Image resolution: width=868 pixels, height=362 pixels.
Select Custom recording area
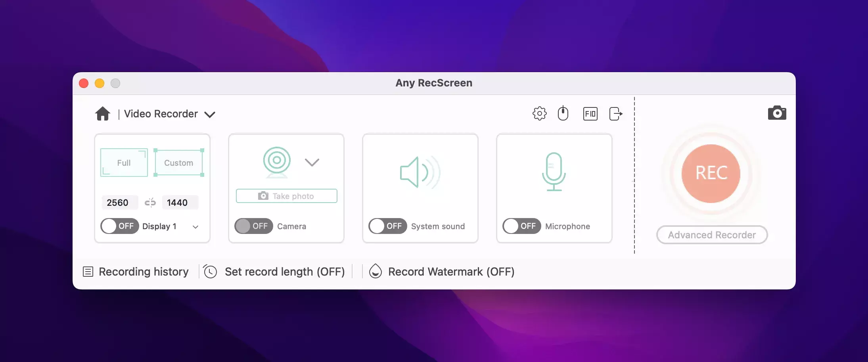(x=179, y=163)
